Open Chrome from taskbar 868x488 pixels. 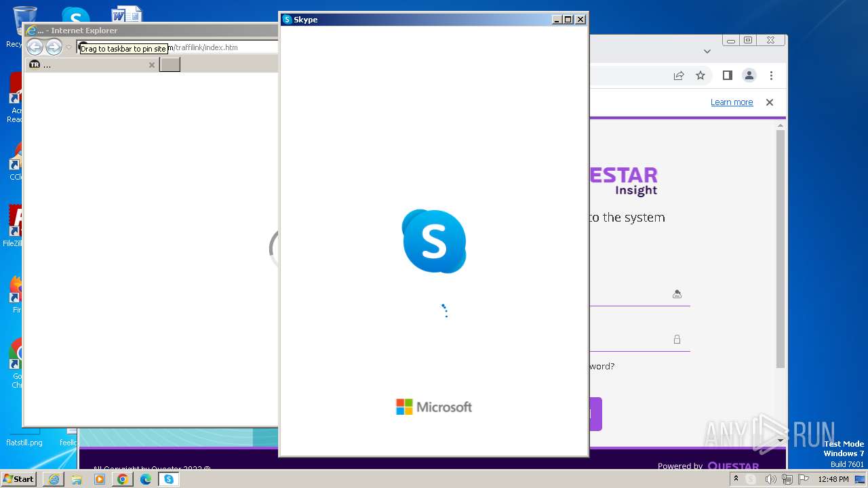point(123,479)
